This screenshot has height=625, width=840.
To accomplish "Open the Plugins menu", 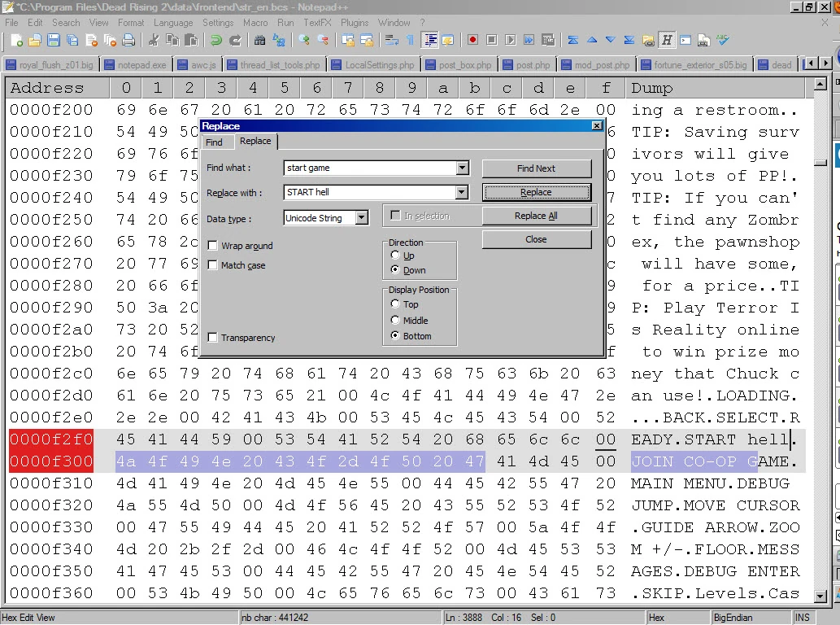I will [x=354, y=23].
